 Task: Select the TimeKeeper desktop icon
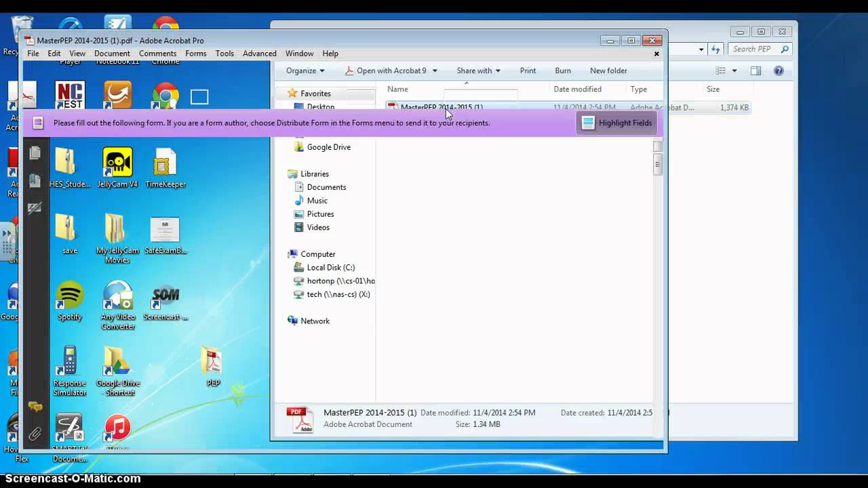(165, 168)
